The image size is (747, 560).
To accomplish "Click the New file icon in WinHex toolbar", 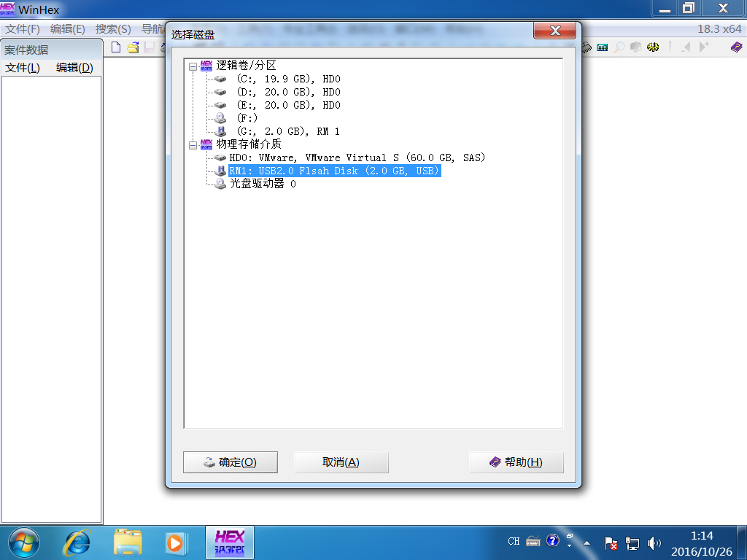I will point(116,47).
